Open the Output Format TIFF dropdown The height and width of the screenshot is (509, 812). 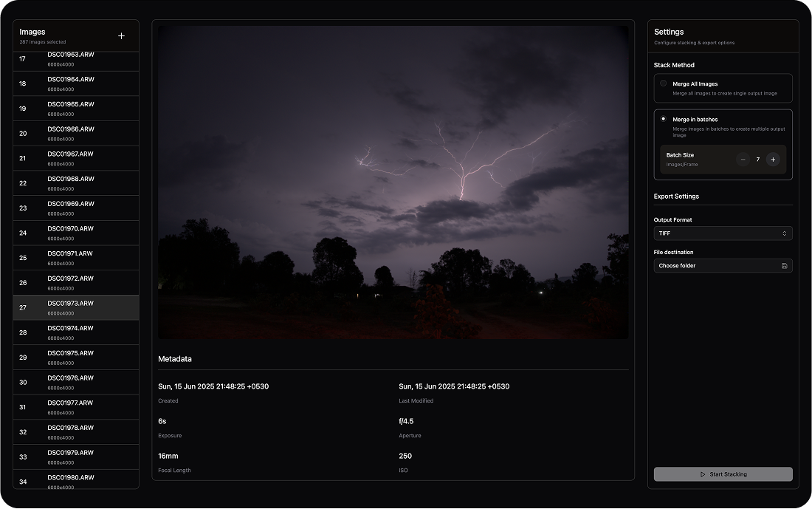[723, 233]
